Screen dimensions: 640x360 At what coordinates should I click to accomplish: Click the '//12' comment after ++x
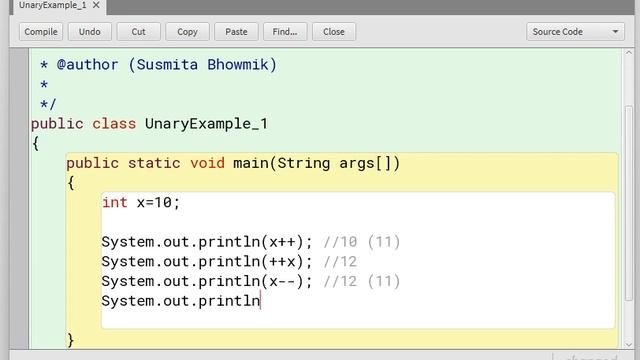340,262
